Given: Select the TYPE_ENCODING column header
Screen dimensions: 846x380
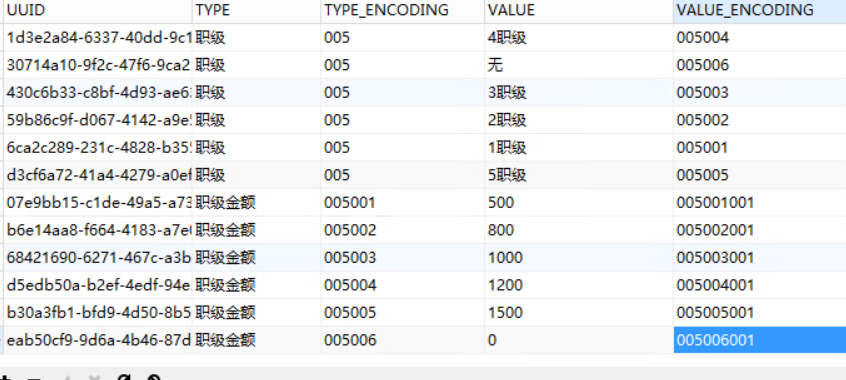Looking at the screenshot, I should (402, 11).
